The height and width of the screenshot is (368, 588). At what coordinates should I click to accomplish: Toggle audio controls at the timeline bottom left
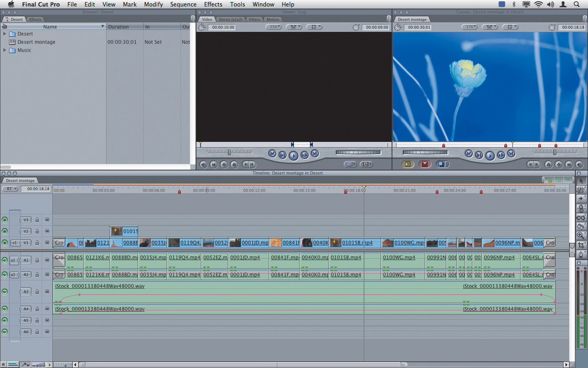click(3, 365)
